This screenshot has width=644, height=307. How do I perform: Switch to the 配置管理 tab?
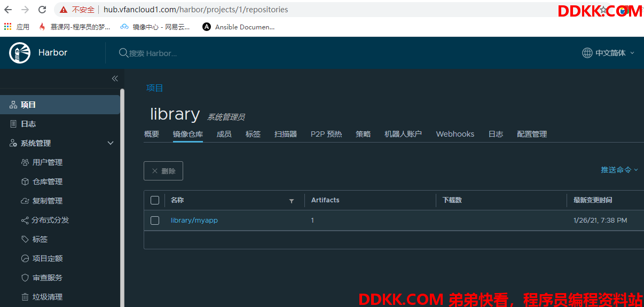pos(532,134)
